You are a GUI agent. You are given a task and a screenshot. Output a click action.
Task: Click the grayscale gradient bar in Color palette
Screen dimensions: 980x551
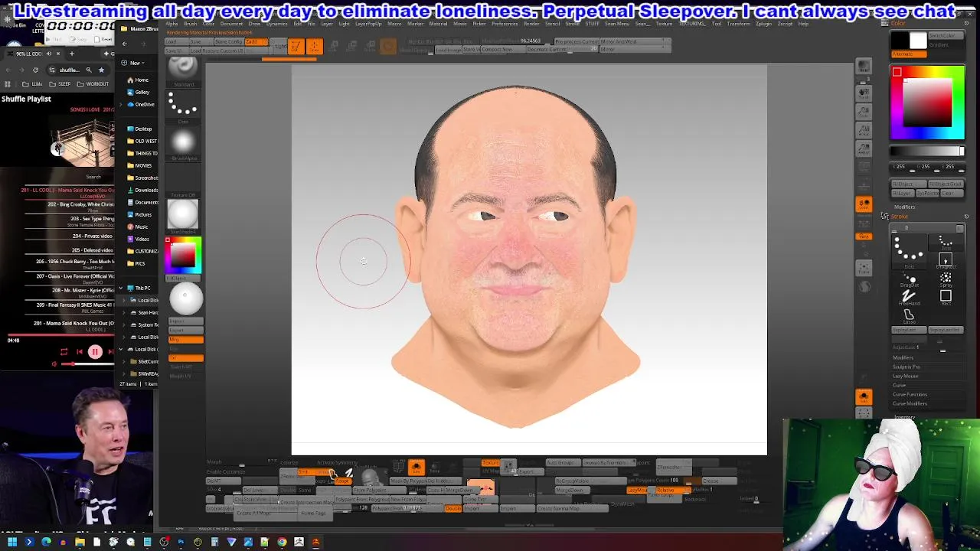point(927,152)
